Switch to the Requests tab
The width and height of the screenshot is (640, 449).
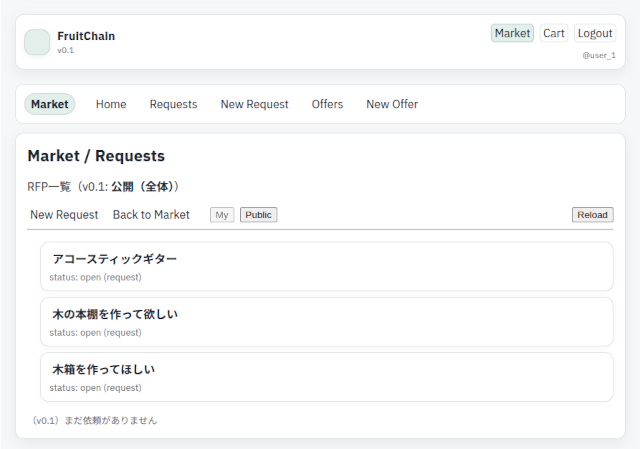tap(173, 104)
